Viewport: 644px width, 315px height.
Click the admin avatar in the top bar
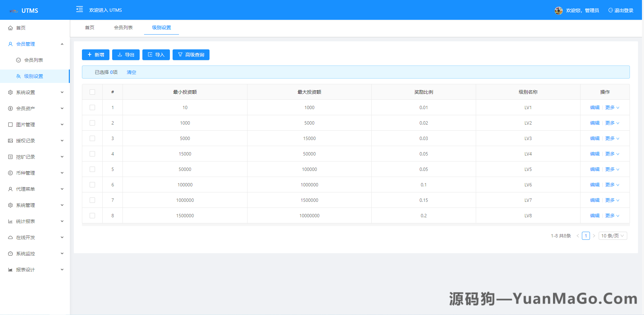(x=558, y=10)
